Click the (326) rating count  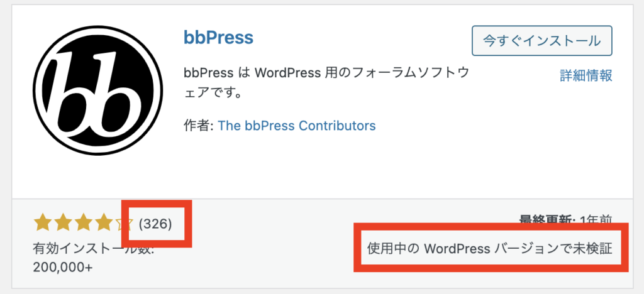(155, 224)
